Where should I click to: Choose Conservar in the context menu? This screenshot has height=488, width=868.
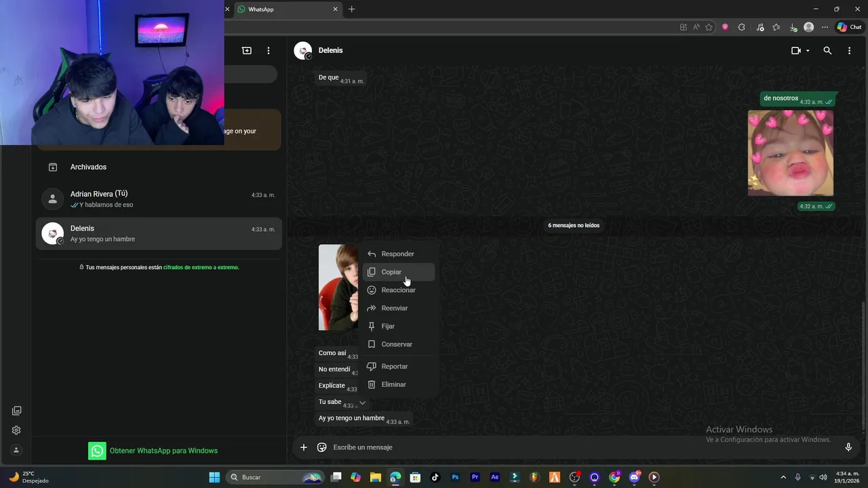click(x=399, y=344)
